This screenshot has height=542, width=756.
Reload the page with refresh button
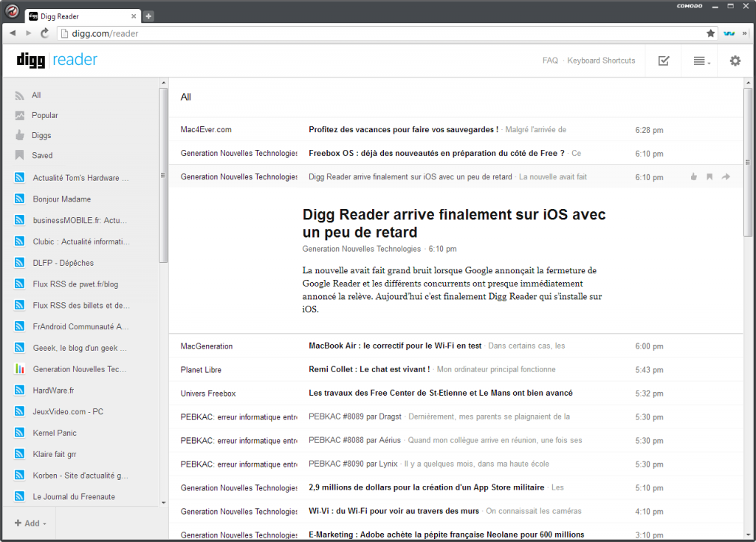(x=45, y=33)
